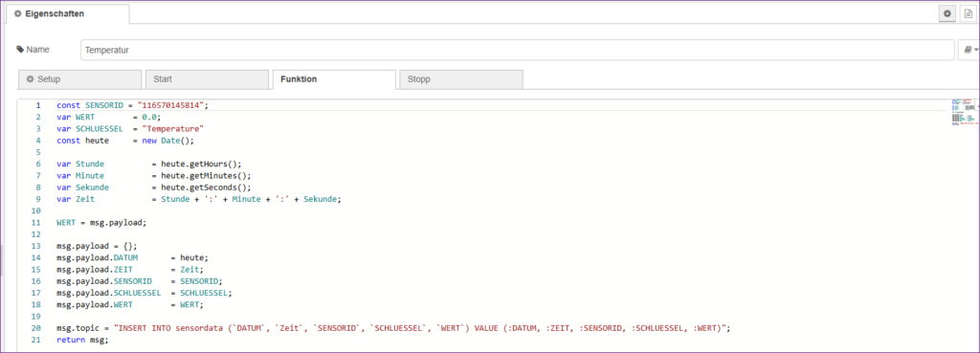Screen dimensions: 980x353
Task: Switch to the Start tab
Action: coord(207,79)
